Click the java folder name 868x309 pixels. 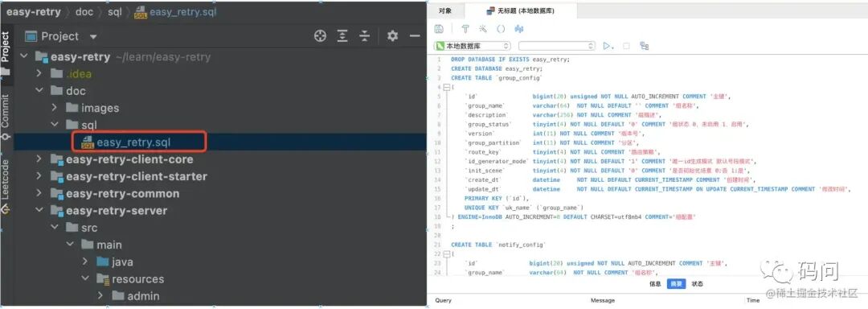[122, 262]
